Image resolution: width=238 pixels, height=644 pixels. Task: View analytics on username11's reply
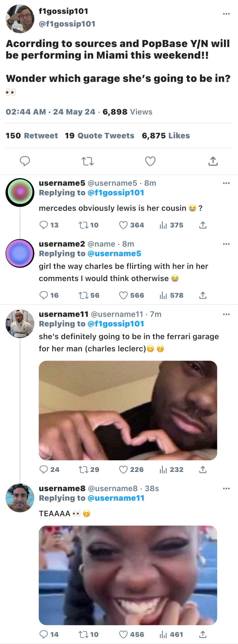pyautogui.click(x=163, y=470)
